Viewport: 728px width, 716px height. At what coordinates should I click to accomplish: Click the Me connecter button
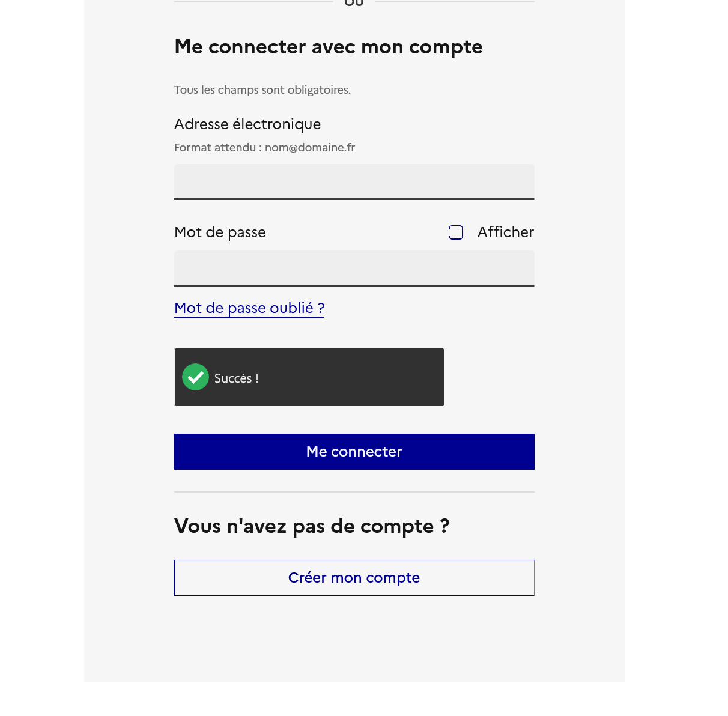[354, 452]
